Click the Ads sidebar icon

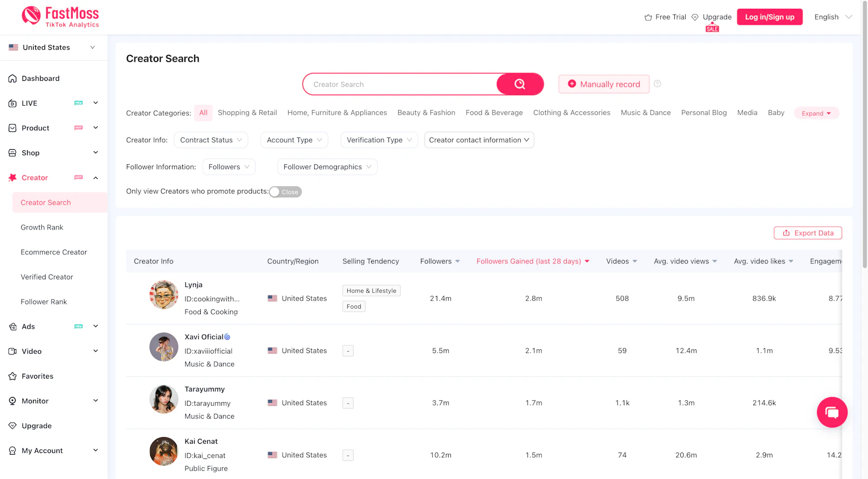[x=12, y=327]
